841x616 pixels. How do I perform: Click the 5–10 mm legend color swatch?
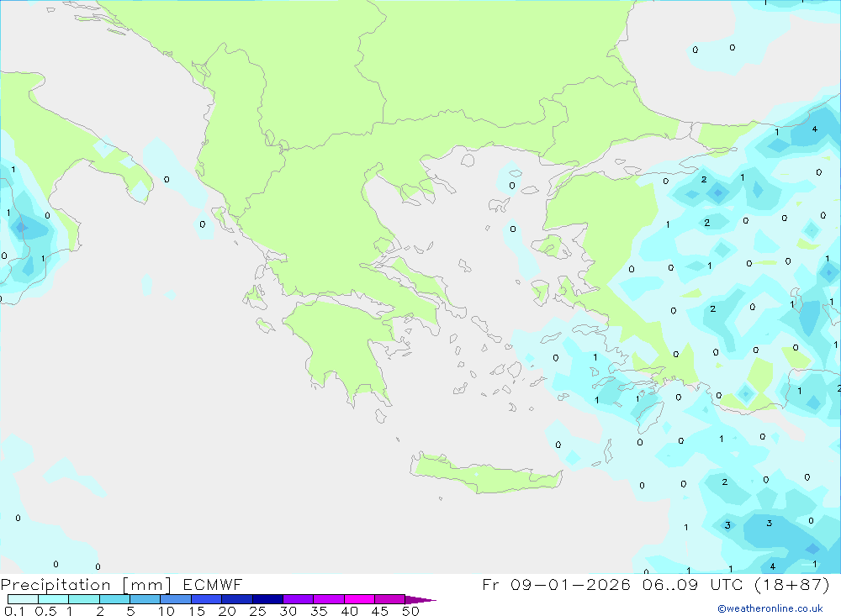pyautogui.click(x=145, y=599)
